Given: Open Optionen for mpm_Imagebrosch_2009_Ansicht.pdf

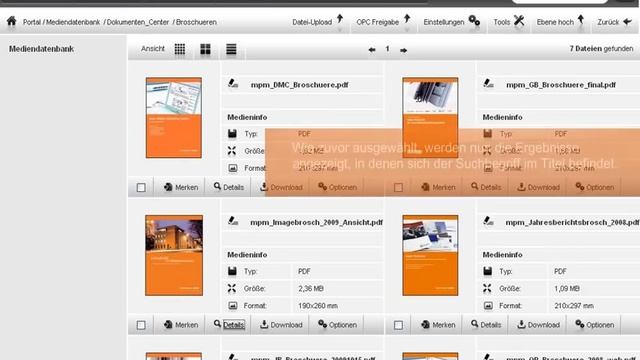Looking at the screenshot, I should [338, 325].
